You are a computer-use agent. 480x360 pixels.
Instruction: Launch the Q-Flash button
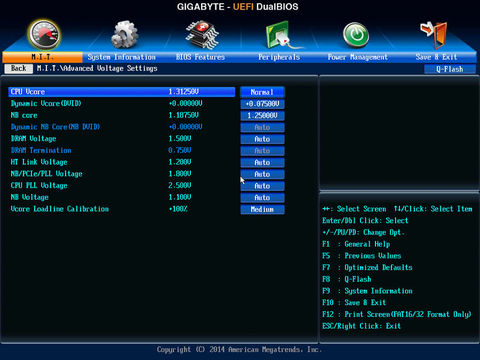tap(450, 69)
